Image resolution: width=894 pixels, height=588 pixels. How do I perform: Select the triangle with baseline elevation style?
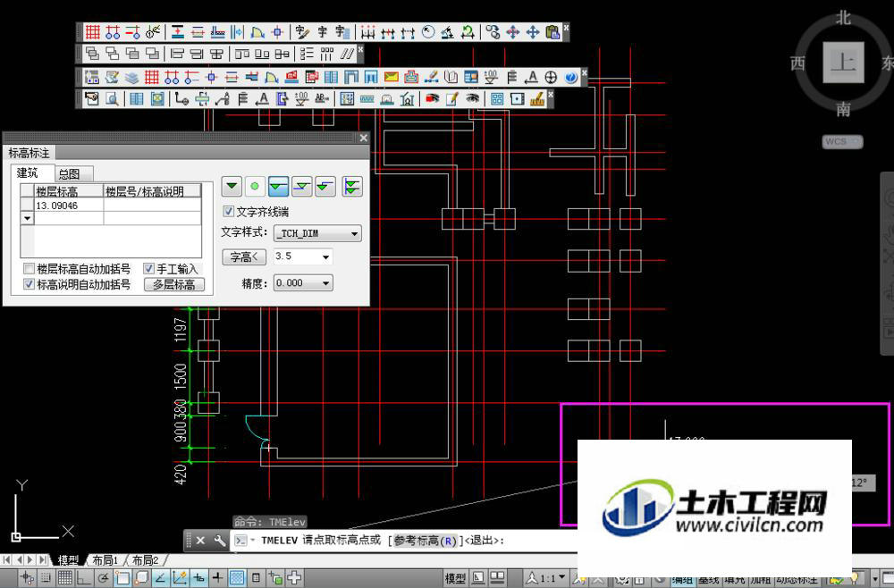pyautogui.click(x=278, y=186)
